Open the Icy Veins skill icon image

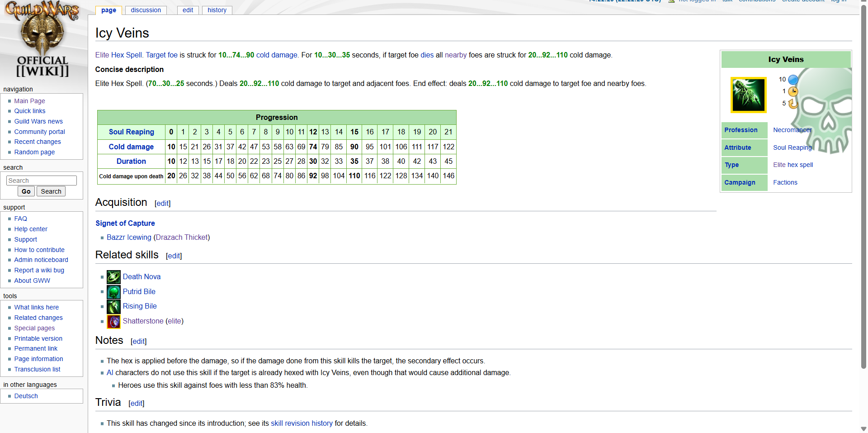click(748, 95)
